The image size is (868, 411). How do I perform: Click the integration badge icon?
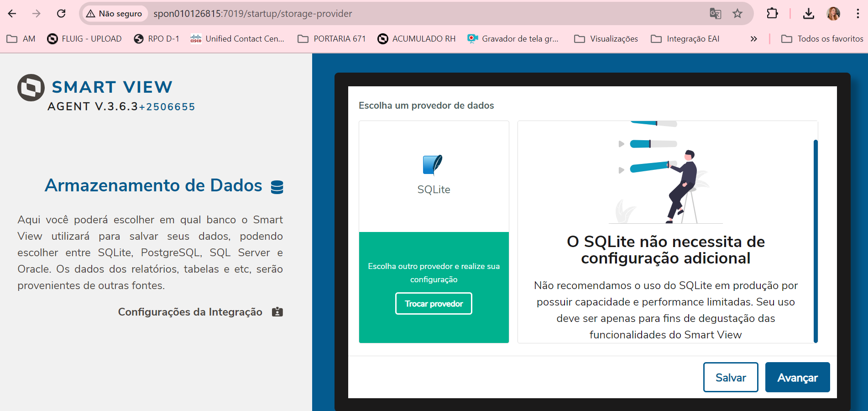277,312
